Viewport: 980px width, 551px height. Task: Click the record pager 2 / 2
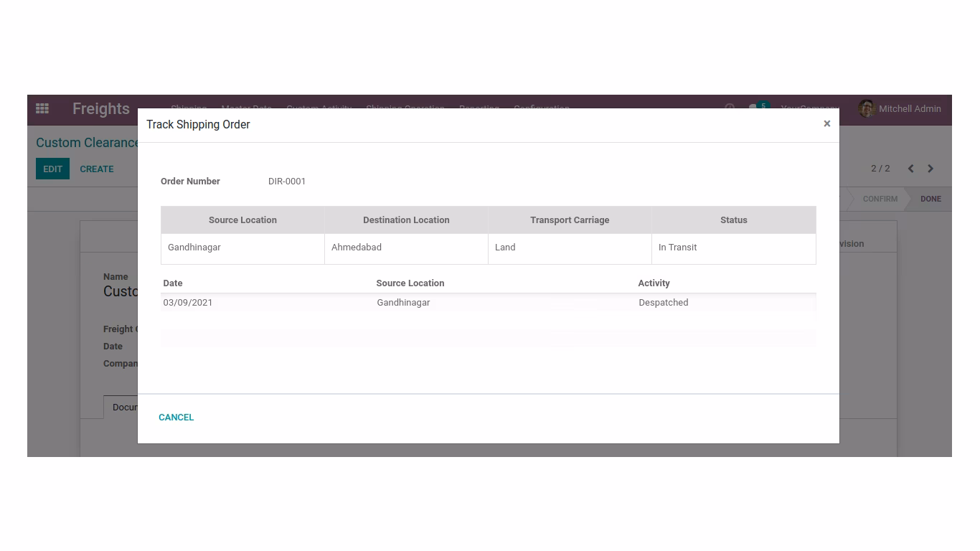(880, 169)
